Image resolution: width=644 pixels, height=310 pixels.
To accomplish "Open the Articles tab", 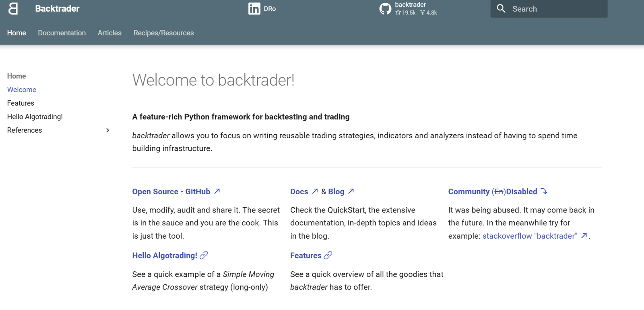I will pyautogui.click(x=109, y=33).
